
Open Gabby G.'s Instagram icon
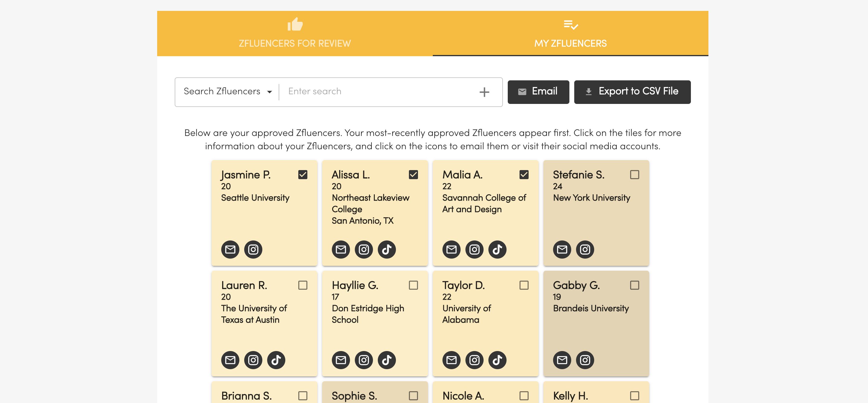[x=585, y=360]
